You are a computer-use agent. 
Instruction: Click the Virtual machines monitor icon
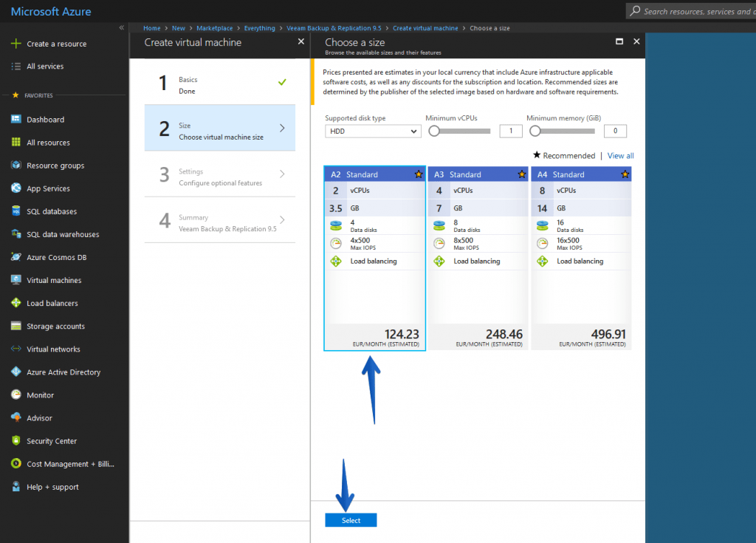[x=16, y=280]
